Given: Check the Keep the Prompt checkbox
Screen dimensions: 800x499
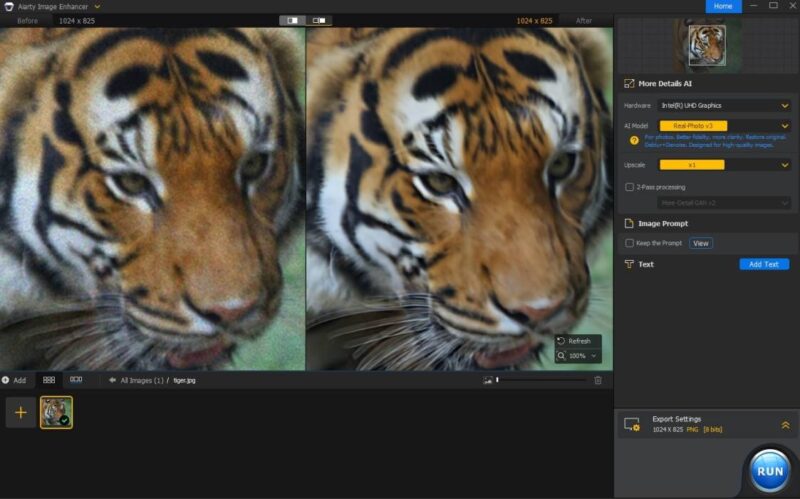Looking at the screenshot, I should point(630,243).
